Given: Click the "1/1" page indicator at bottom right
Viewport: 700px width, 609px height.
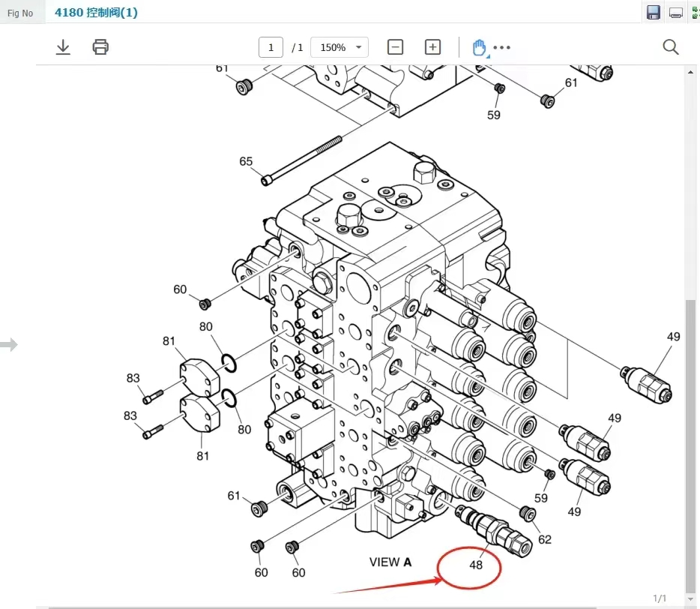Looking at the screenshot, I should tap(660, 598).
